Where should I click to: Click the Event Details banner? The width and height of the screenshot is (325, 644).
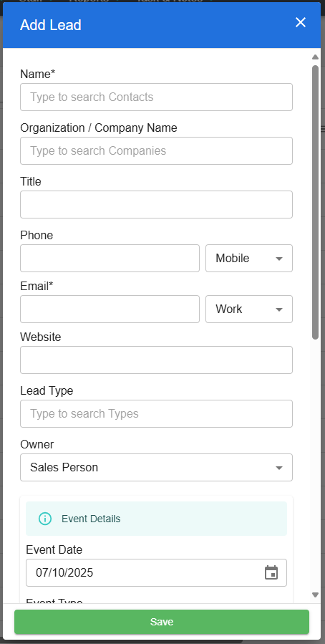156,519
